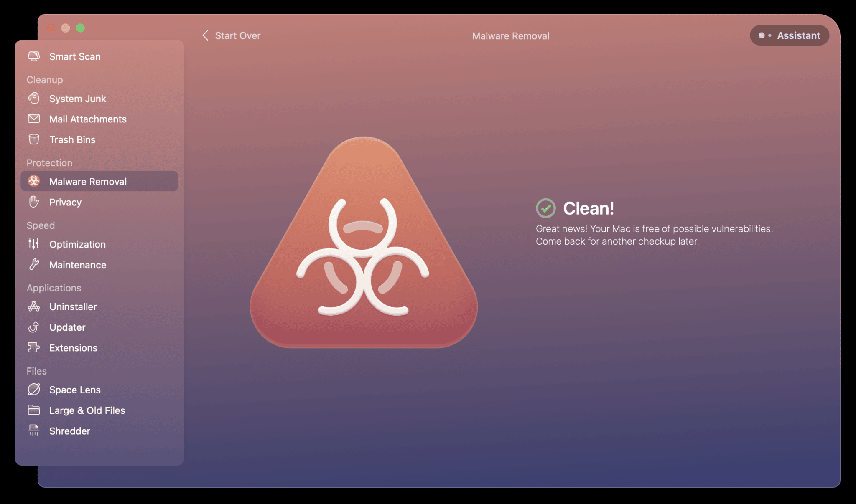The image size is (856, 504).
Task: Select Large & Old Files section
Action: click(x=87, y=410)
